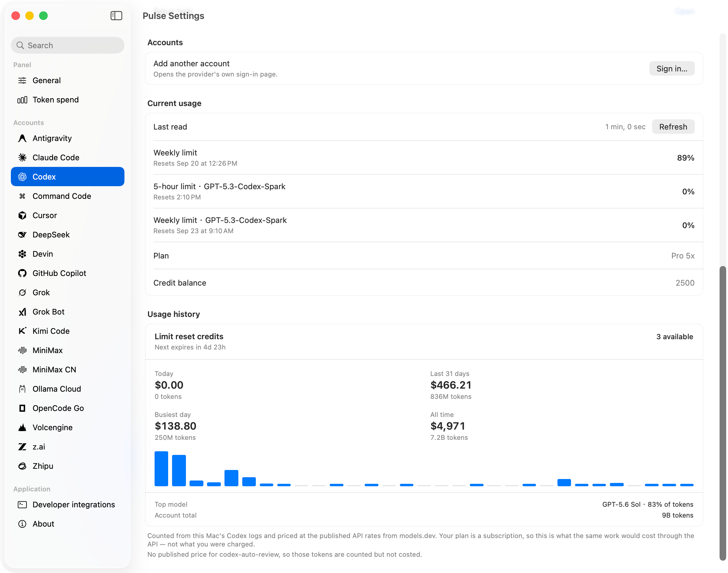Viewport: 728px width, 573px height.
Task: Select the Zhipu sidebar entry
Action: click(67, 466)
